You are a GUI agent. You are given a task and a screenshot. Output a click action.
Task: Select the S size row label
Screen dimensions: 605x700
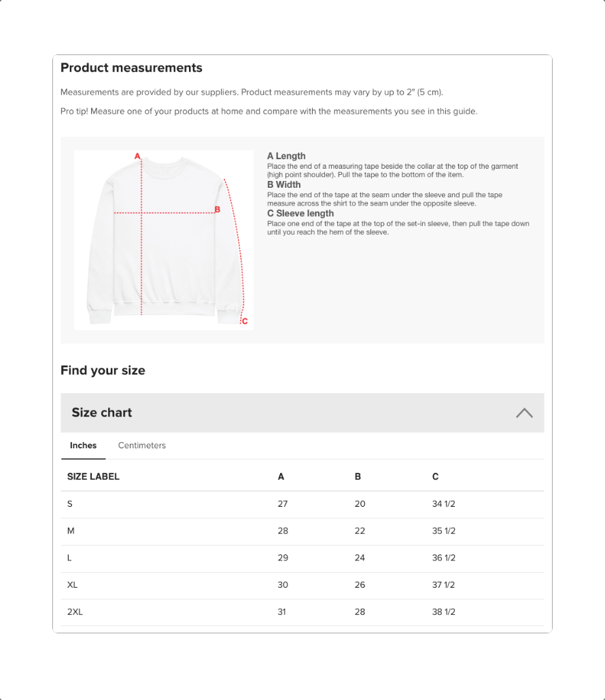[70, 504]
